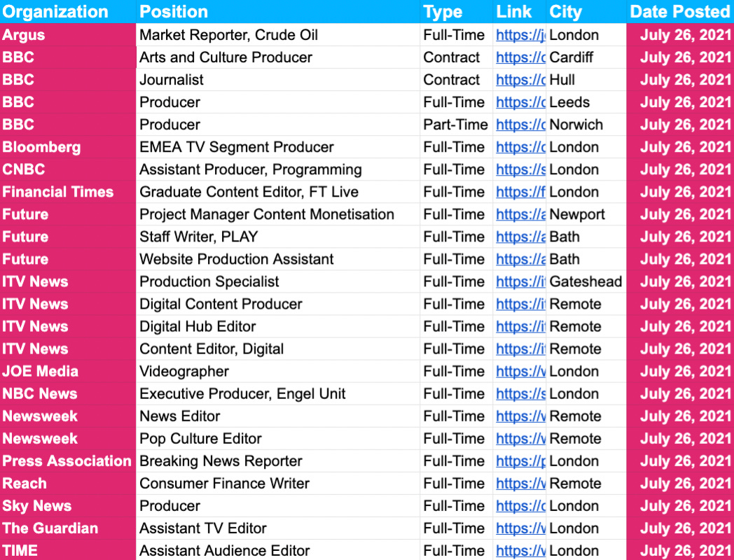
Task: Open the JOE Media job link
Action: tap(520, 372)
